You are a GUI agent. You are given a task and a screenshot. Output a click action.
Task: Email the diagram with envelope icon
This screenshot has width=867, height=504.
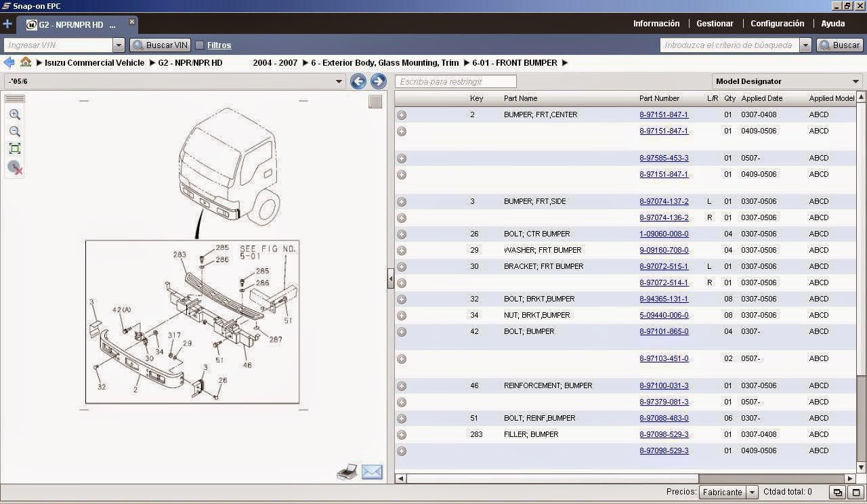coord(372,472)
